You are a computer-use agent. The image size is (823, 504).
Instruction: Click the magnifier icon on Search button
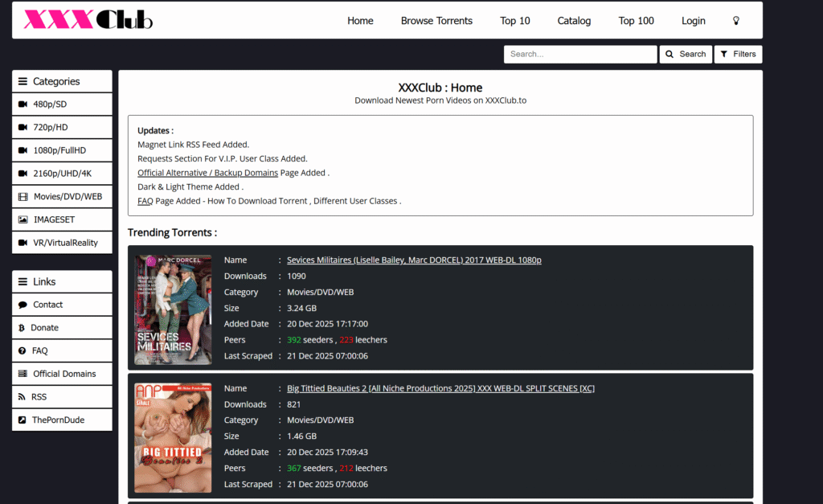pos(671,55)
